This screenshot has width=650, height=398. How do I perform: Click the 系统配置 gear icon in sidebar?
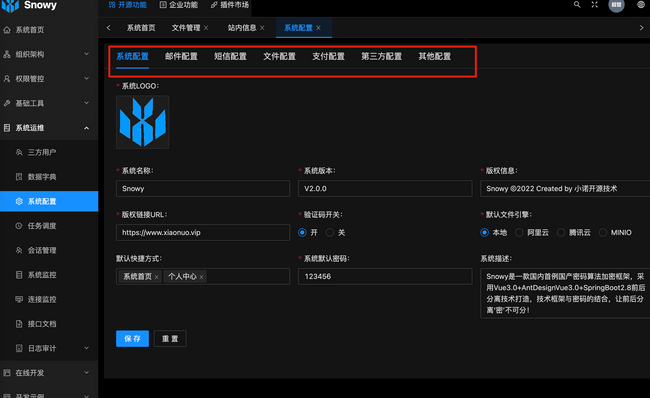(x=19, y=201)
